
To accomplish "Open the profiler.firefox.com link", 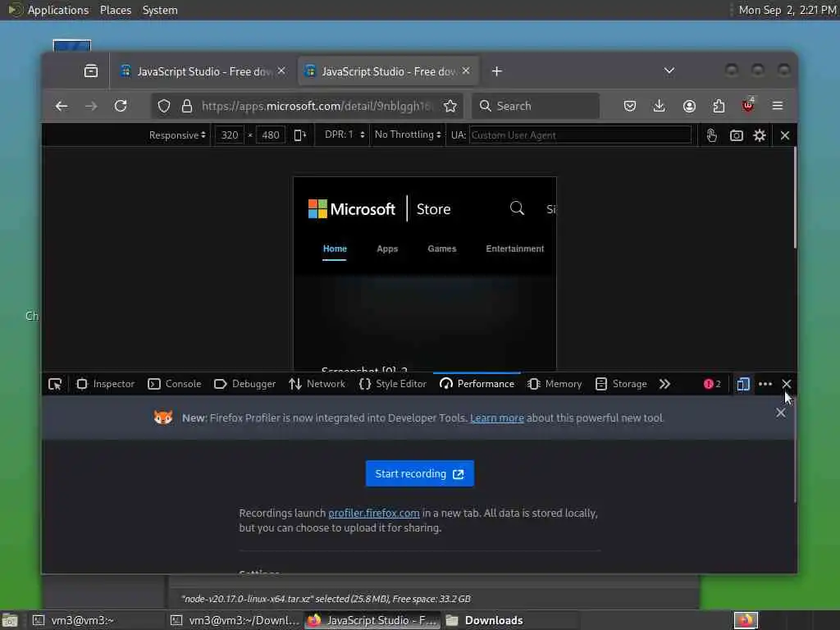I will tap(373, 514).
